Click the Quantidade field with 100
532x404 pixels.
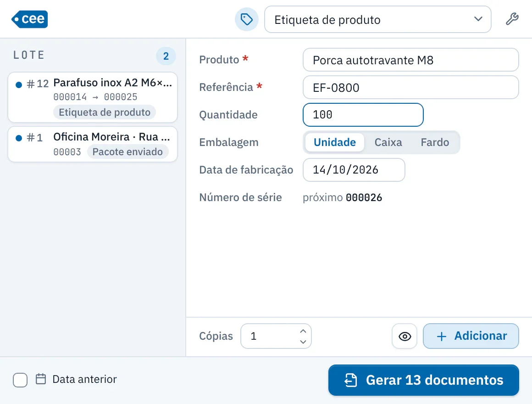pyautogui.click(x=363, y=115)
